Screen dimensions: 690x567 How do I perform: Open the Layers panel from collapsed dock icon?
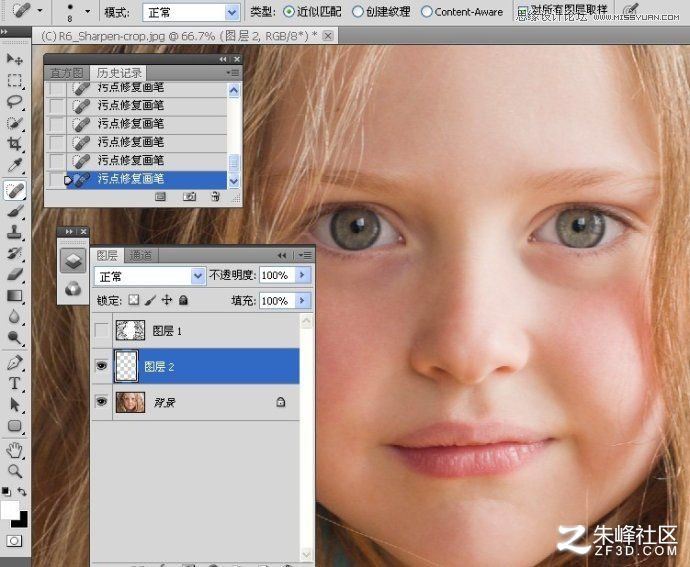coord(73,260)
